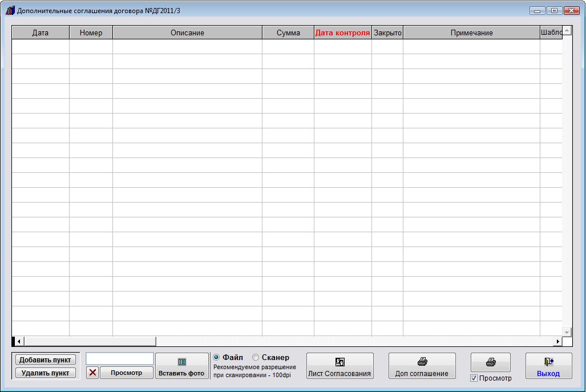This screenshot has height=392, width=586.
Task: Click the Просмотр photo preview button
Action: tap(126, 373)
